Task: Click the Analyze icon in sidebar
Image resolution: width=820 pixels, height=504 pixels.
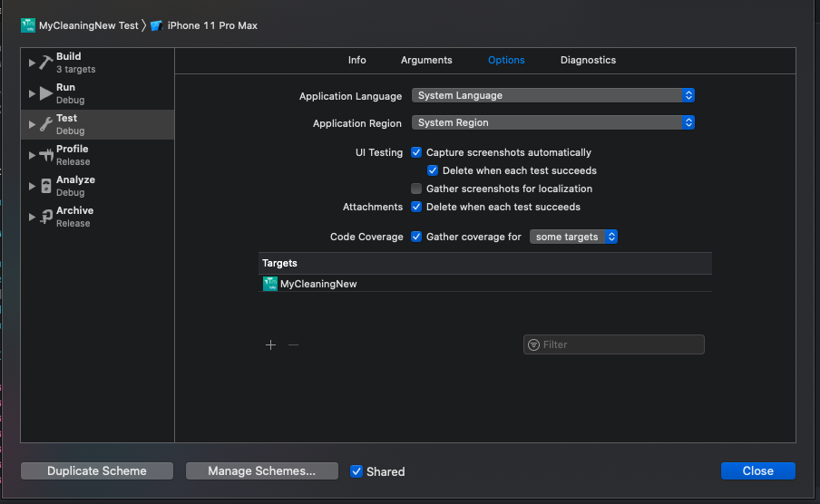Action: pyautogui.click(x=46, y=186)
